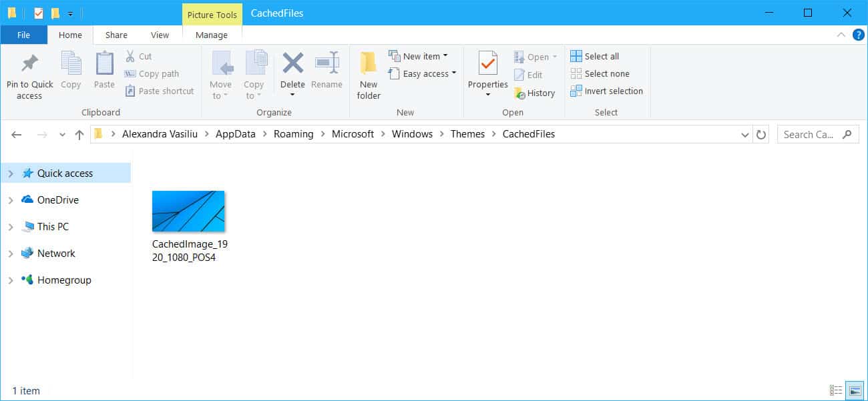The image size is (868, 401).
Task: Delete the cached image file
Action: (x=292, y=70)
